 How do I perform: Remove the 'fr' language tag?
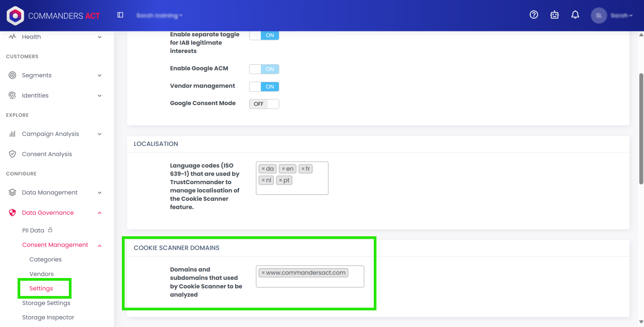(303, 169)
